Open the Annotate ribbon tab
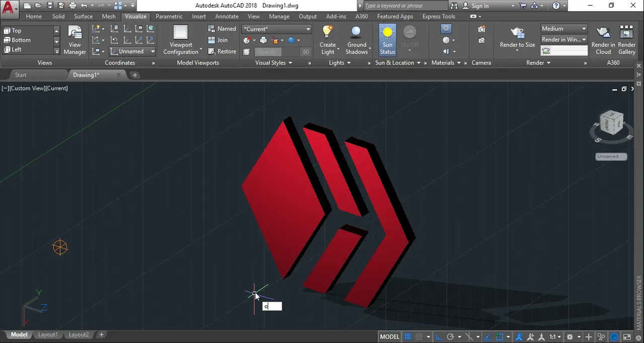 (x=227, y=16)
